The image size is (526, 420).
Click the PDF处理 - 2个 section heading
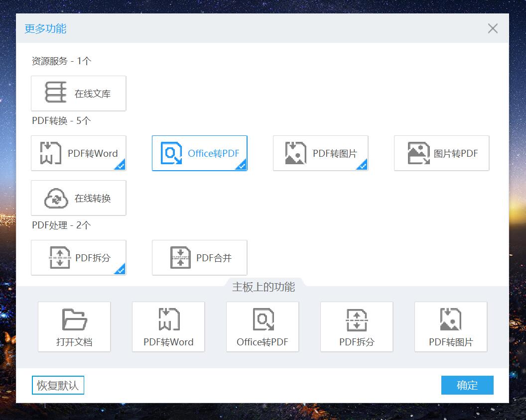coord(61,225)
